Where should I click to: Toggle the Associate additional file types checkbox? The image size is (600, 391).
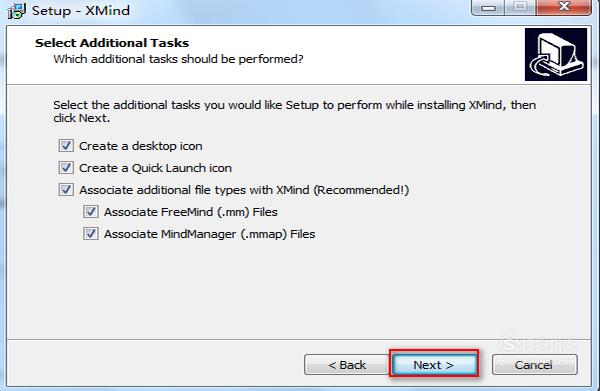66,190
